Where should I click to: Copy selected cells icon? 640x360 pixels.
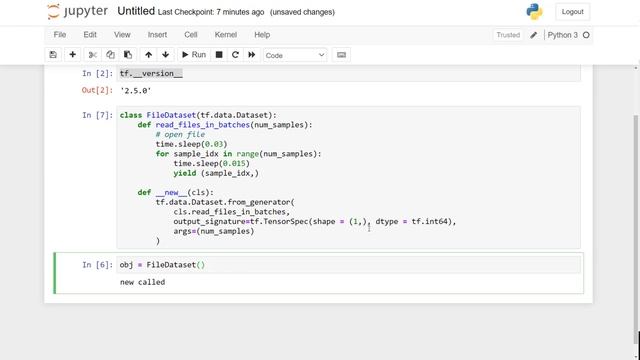coord(110,55)
